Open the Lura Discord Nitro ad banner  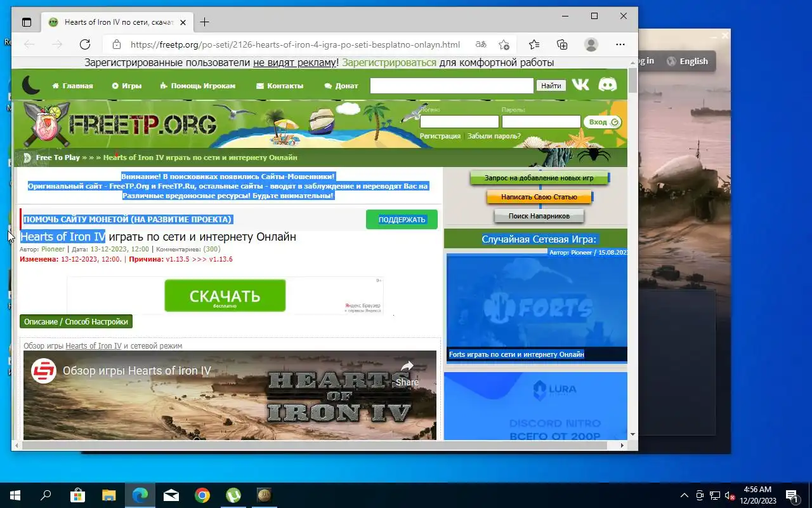pyautogui.click(x=535, y=406)
